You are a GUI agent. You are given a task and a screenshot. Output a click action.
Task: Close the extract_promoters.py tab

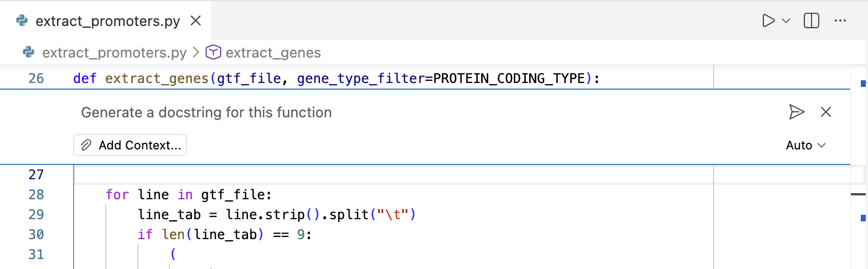tap(195, 21)
